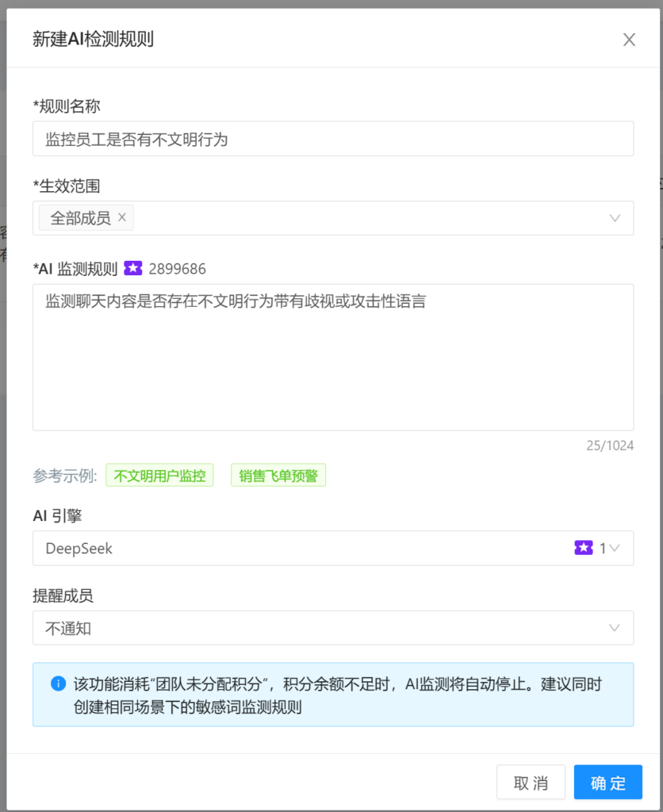
Task: Click the 取消 cancel button
Action: pos(531,782)
